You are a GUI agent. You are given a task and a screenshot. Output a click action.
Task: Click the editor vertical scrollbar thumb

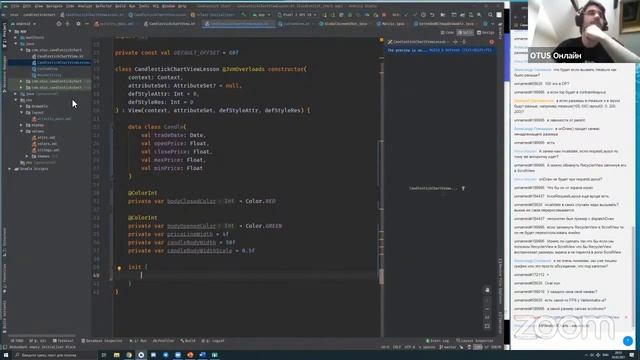[381, 277]
